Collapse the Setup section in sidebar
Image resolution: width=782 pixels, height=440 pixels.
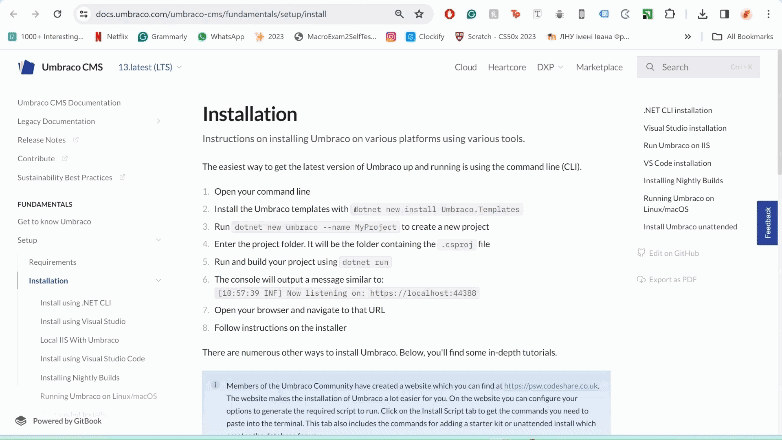click(158, 240)
